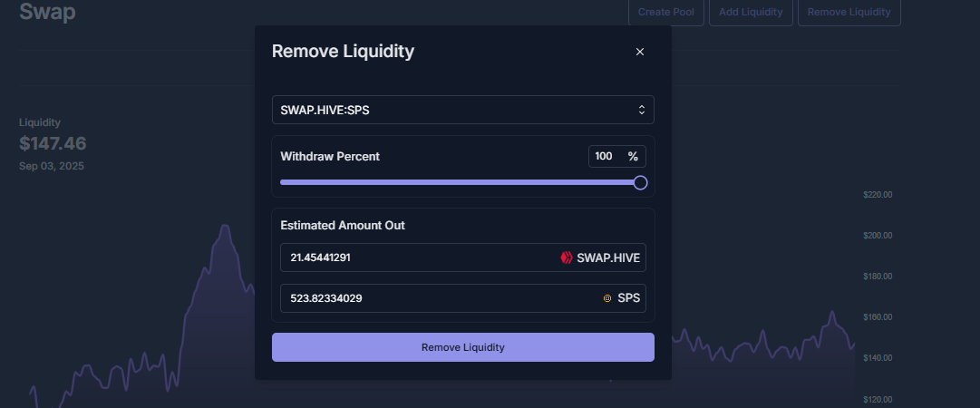The image size is (980, 408).
Task: Click the Swap page heading
Action: click(x=47, y=11)
